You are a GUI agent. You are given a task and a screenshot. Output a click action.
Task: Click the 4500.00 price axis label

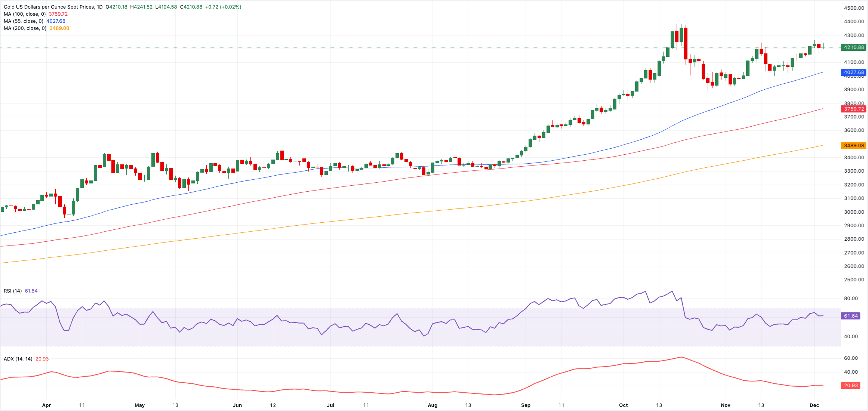coord(854,8)
